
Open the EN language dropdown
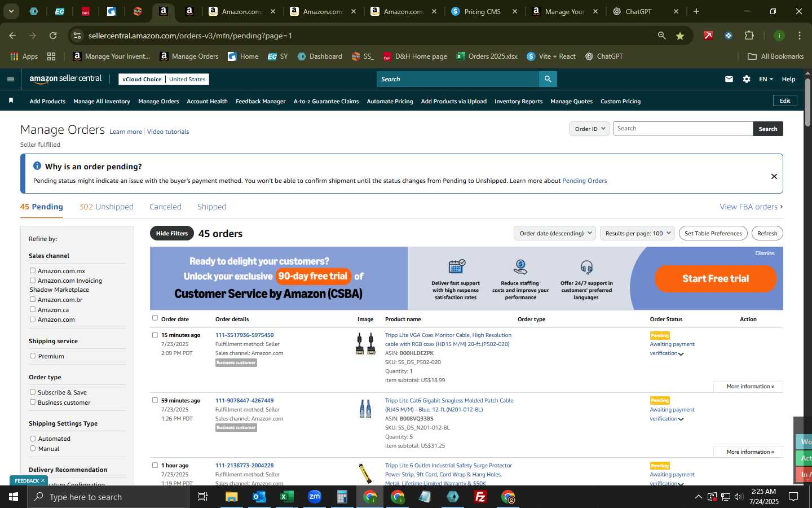(x=766, y=79)
